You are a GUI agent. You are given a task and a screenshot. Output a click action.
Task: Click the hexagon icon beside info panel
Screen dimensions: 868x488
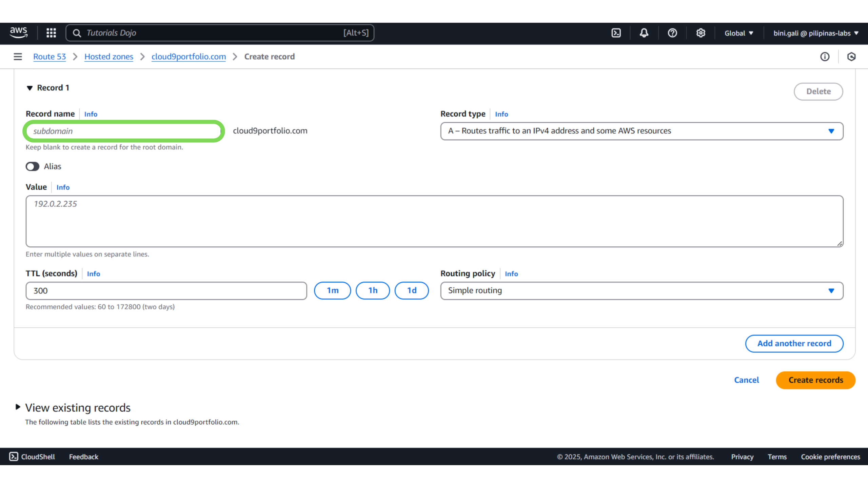tap(851, 57)
